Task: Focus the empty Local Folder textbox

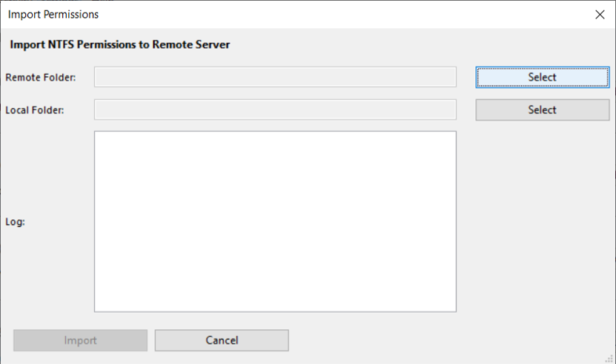Action: click(x=275, y=110)
